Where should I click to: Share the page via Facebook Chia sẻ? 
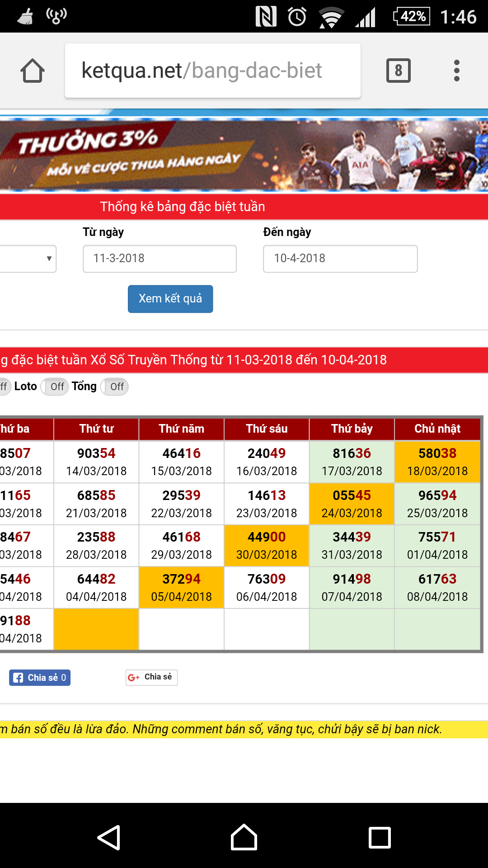40,678
